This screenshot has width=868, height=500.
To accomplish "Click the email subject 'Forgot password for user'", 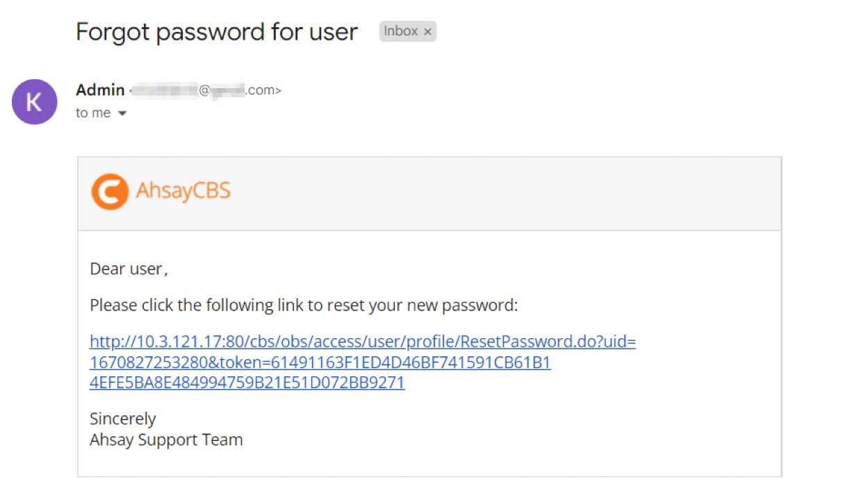I will pyautogui.click(x=216, y=31).
